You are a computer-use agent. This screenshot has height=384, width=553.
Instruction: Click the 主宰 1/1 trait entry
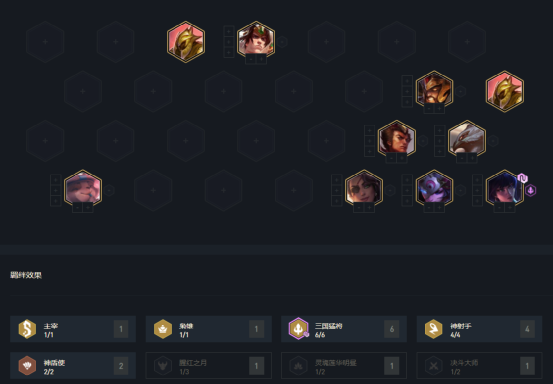tap(73, 329)
